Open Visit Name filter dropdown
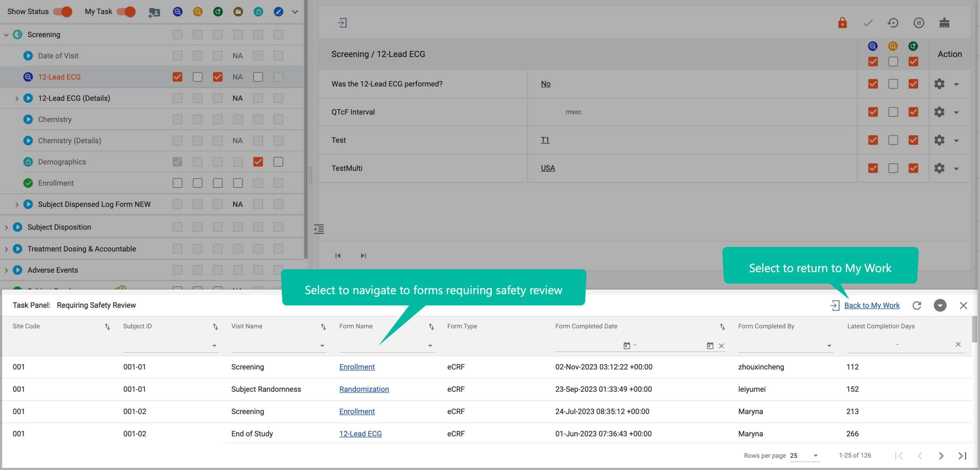980x470 pixels. pos(322,345)
